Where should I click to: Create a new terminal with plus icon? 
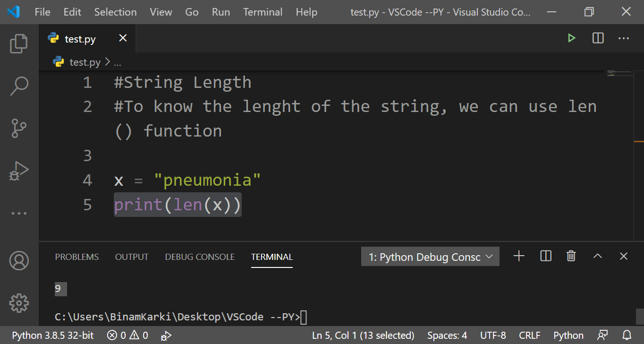tap(519, 256)
